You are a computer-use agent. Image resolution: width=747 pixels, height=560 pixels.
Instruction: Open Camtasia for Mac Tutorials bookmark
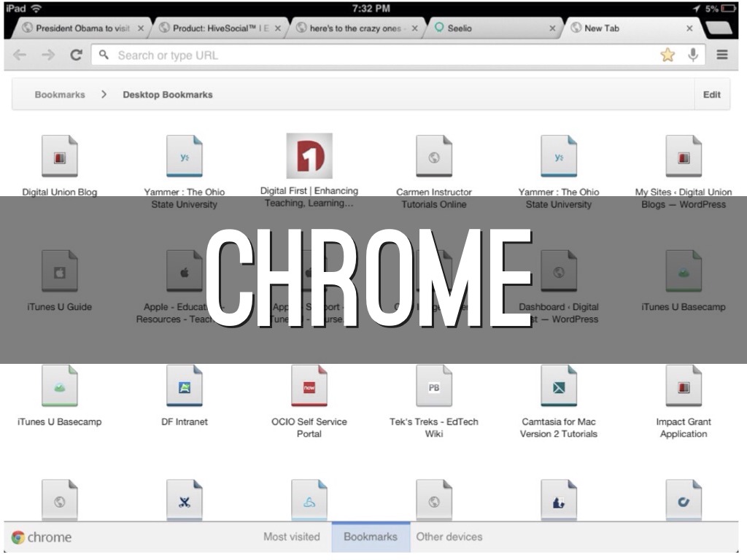[559, 387]
